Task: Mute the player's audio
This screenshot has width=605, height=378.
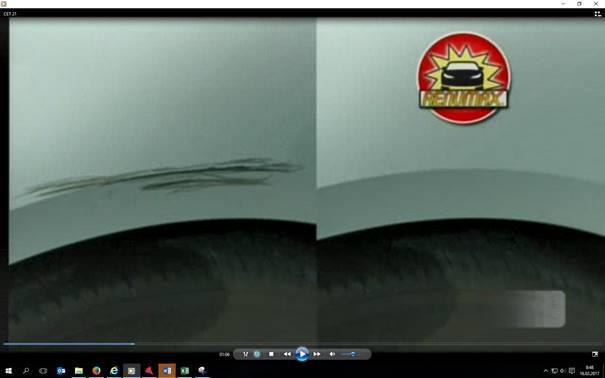Action: (x=332, y=354)
